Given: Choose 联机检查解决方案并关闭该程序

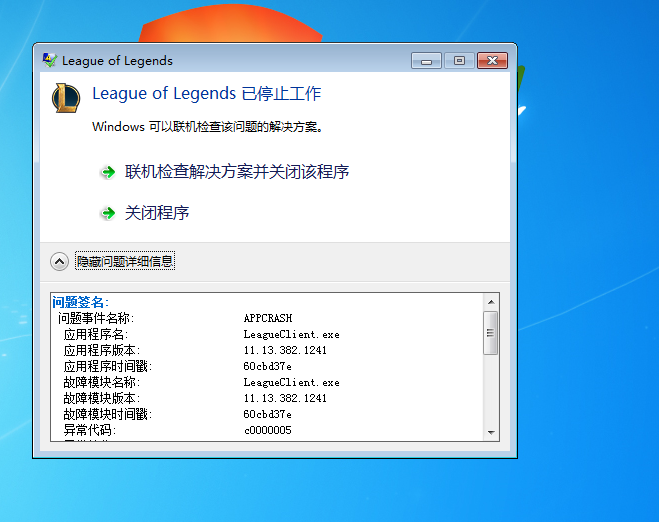Looking at the screenshot, I should [x=237, y=172].
